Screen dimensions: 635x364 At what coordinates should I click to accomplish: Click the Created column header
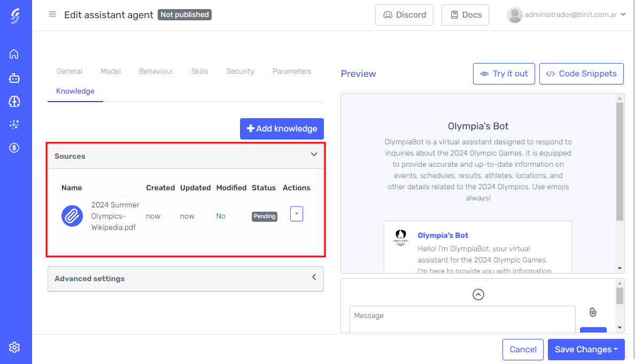pyautogui.click(x=160, y=188)
